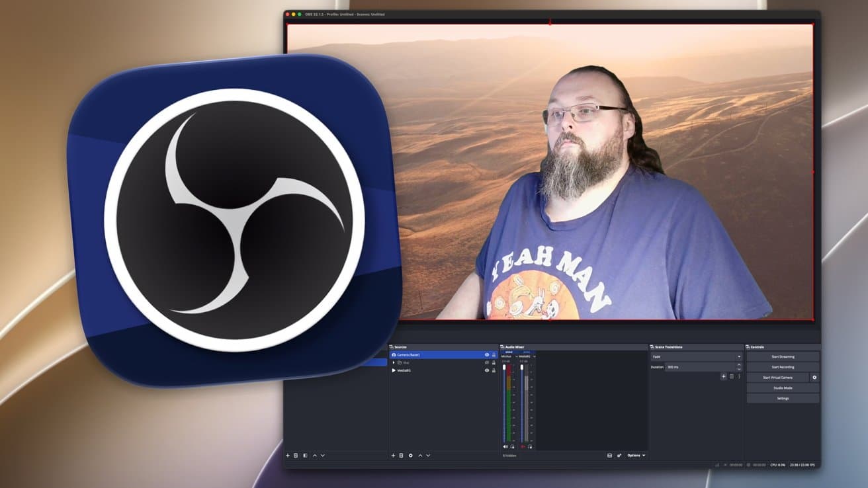Viewport: 868px width, 488px height.
Task: Float the Audio Mixer dock via header icon
Action: click(503, 347)
